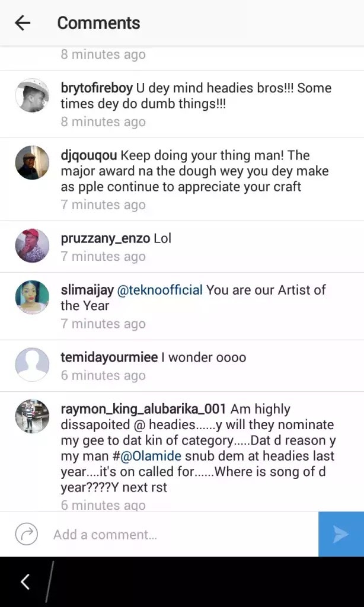Tap the temidayourmiee username

(109, 357)
